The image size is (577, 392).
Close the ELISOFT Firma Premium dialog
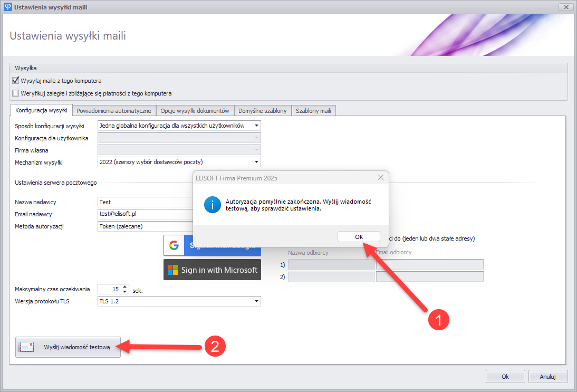pyautogui.click(x=380, y=178)
